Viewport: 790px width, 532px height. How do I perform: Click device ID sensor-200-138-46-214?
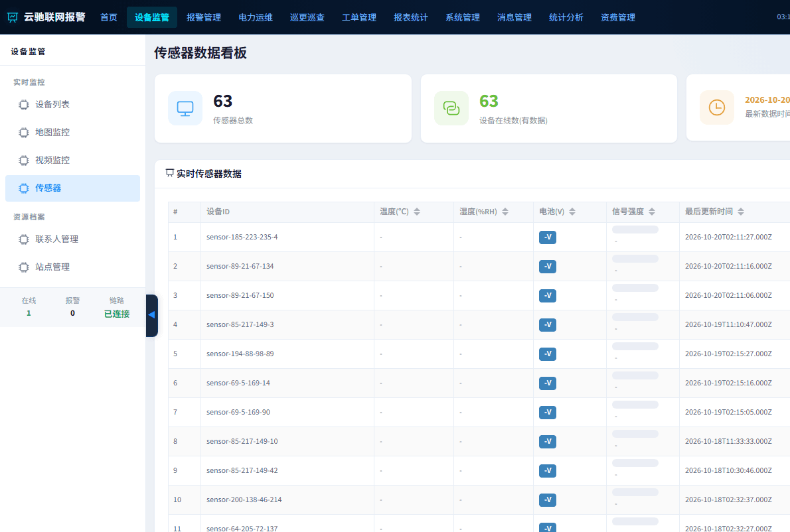(244, 499)
